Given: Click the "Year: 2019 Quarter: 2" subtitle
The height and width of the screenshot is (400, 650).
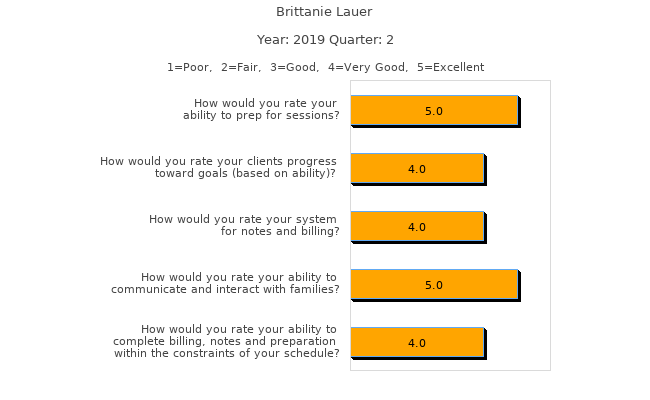Looking at the screenshot, I should [325, 40].
